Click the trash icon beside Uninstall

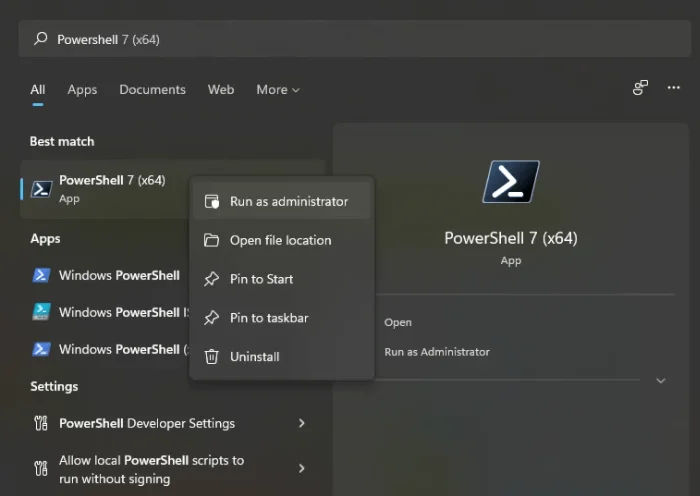pos(212,357)
